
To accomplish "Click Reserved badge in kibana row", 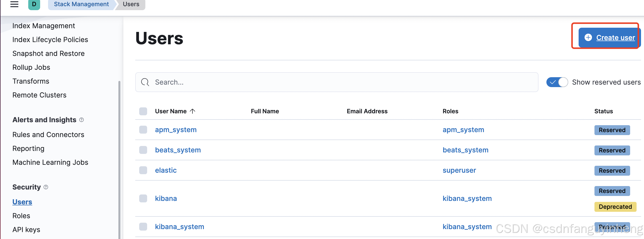I will (x=612, y=191).
